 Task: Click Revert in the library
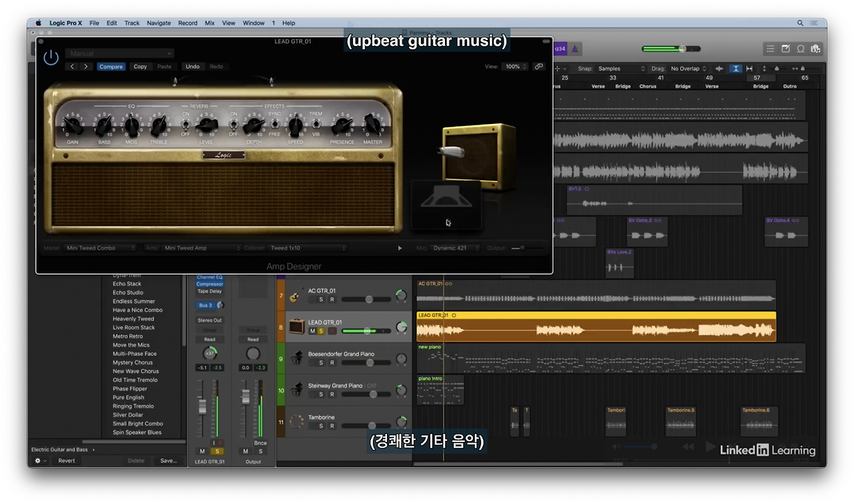67,461
